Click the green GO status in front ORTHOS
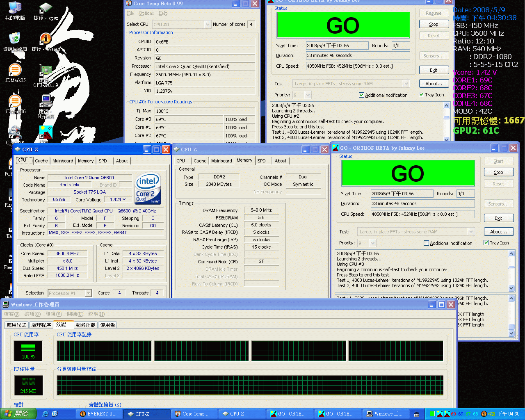Viewport: 525px width, 420px height. pos(408,173)
